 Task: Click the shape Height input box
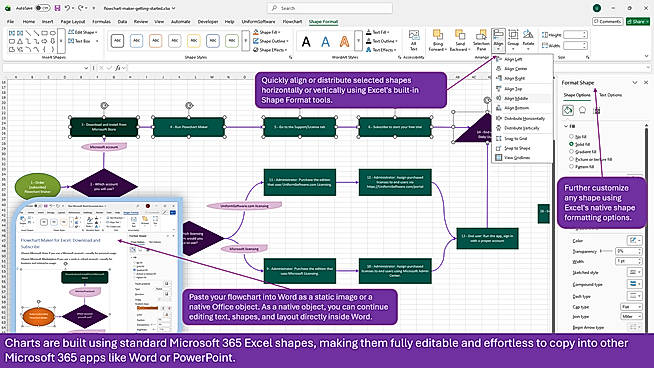point(575,35)
